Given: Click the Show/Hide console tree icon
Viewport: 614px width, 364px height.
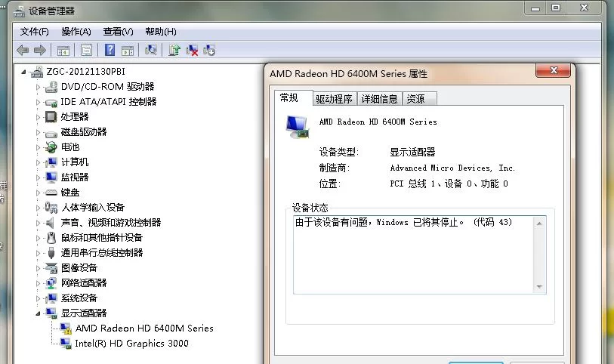Looking at the screenshot, I should click(63, 51).
